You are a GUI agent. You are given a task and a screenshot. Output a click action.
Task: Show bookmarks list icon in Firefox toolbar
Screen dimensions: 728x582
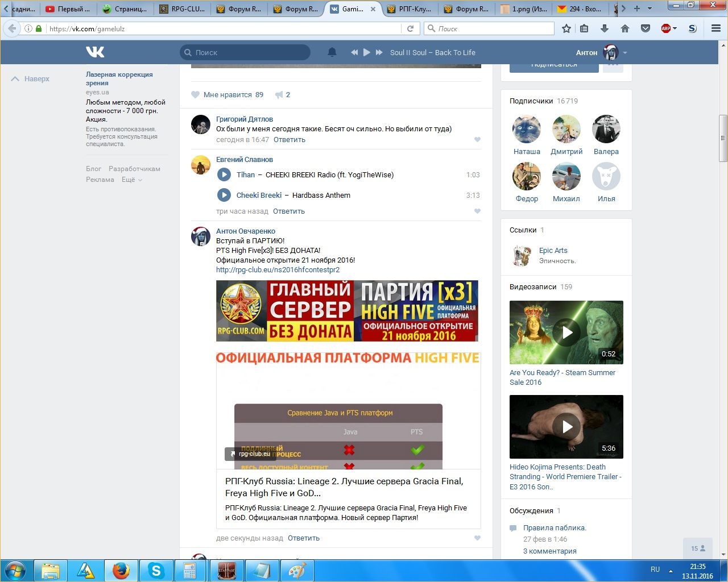(584, 28)
